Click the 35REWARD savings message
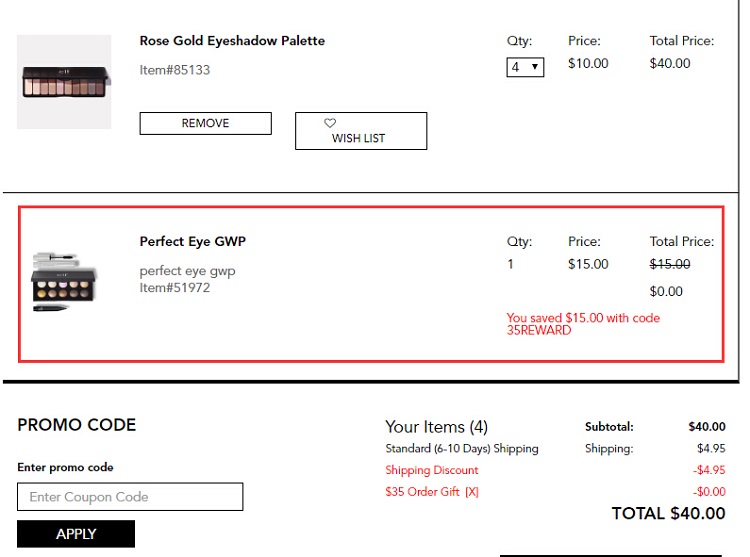The width and height of the screenshot is (750, 557). coord(583,324)
